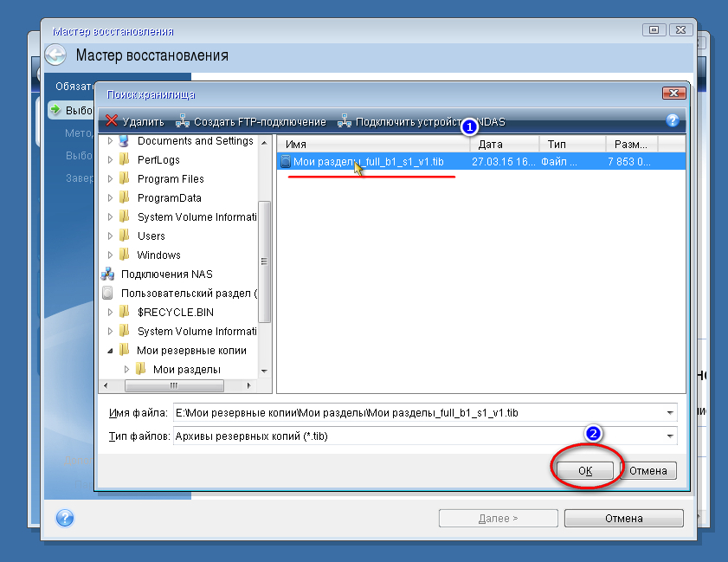
Task: Select the Мои разделы_full_b1_s1_v1.tib file
Action: (368, 161)
